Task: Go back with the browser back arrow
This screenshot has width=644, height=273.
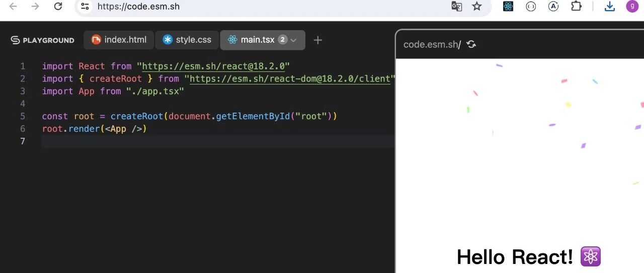Action: (x=13, y=7)
